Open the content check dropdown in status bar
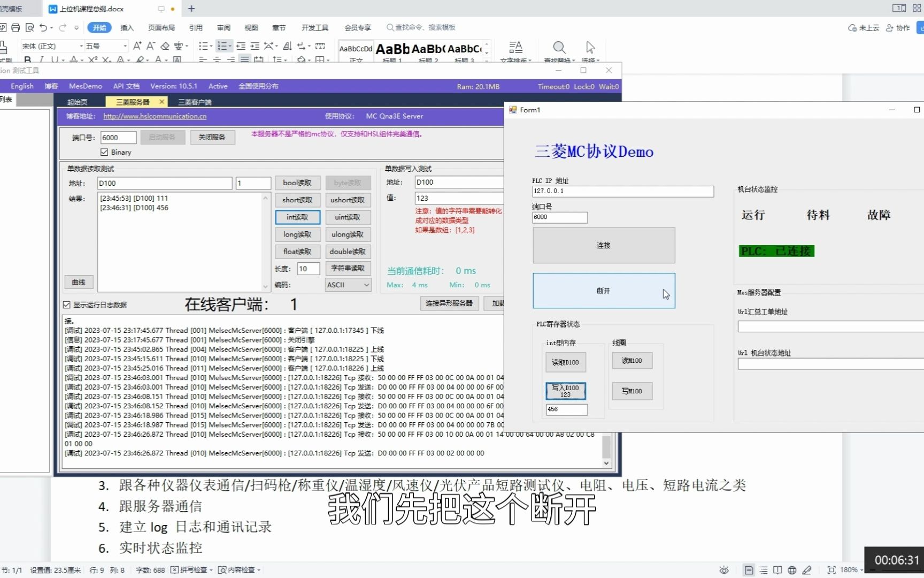Image resolution: width=924 pixels, height=578 pixels. point(259,570)
